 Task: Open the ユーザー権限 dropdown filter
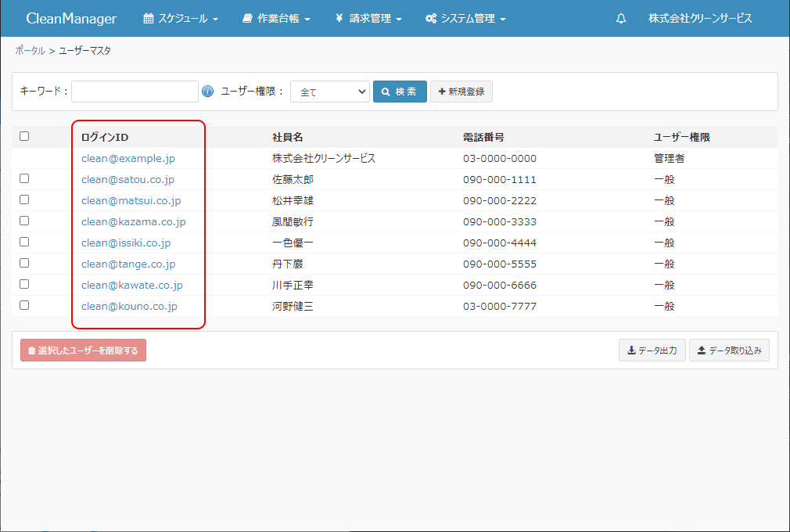click(x=329, y=92)
